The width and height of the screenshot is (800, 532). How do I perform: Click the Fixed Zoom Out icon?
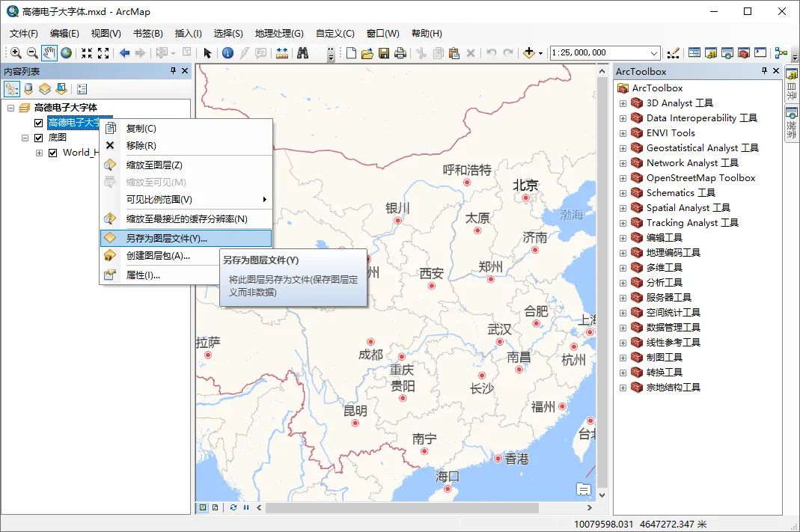pyautogui.click(x=103, y=52)
